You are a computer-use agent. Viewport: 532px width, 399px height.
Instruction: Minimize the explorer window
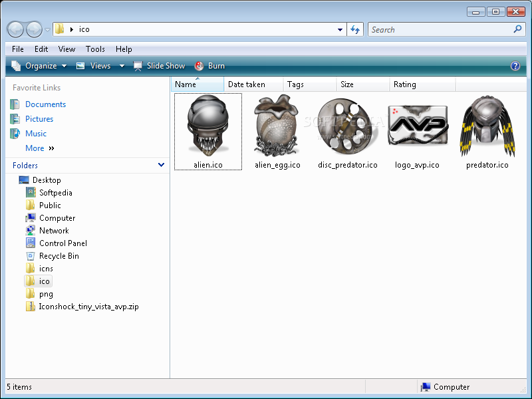point(475,12)
